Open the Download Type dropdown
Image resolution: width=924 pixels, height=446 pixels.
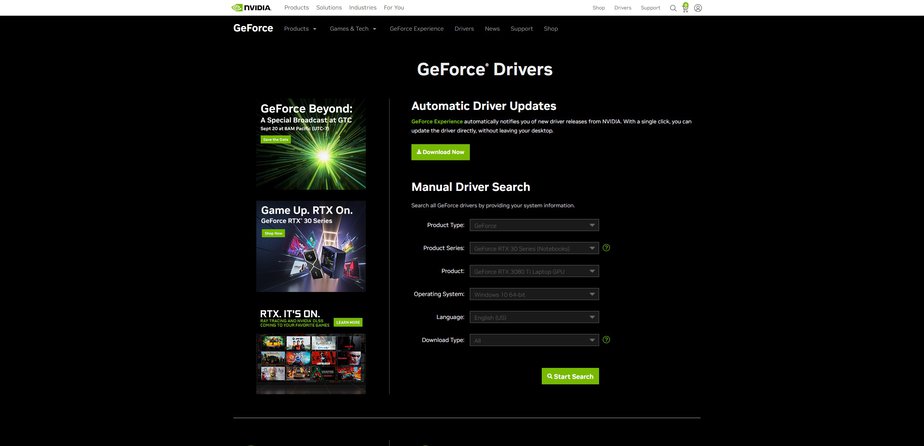[534, 340]
